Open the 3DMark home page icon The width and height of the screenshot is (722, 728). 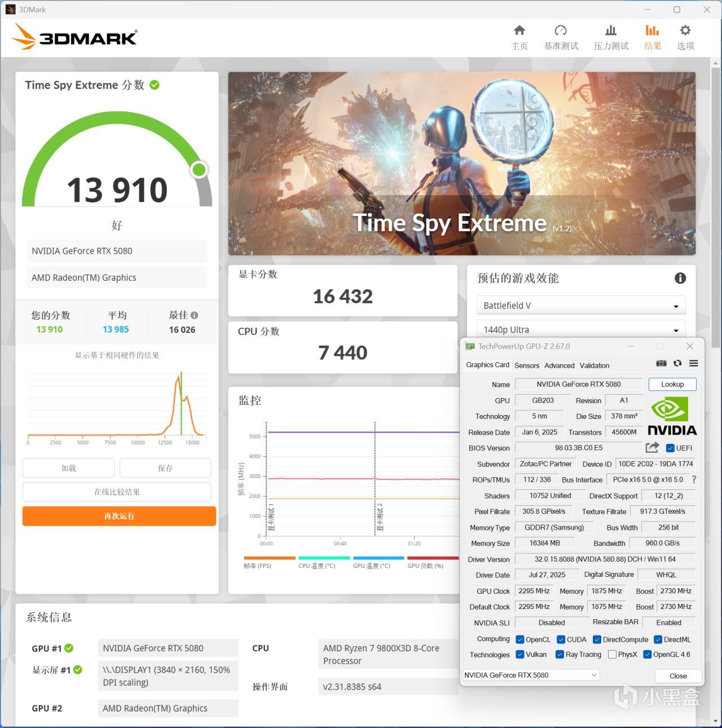[520, 30]
